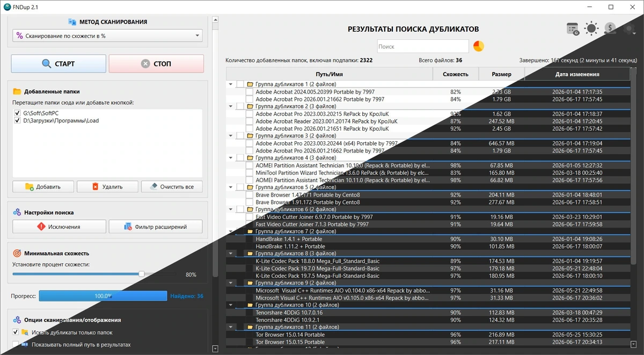This screenshot has height=355, width=644.
Task: Select row K-Lite Codec Pack 18.8.0 Mega_Full_Standard_Basic
Action: point(428,261)
